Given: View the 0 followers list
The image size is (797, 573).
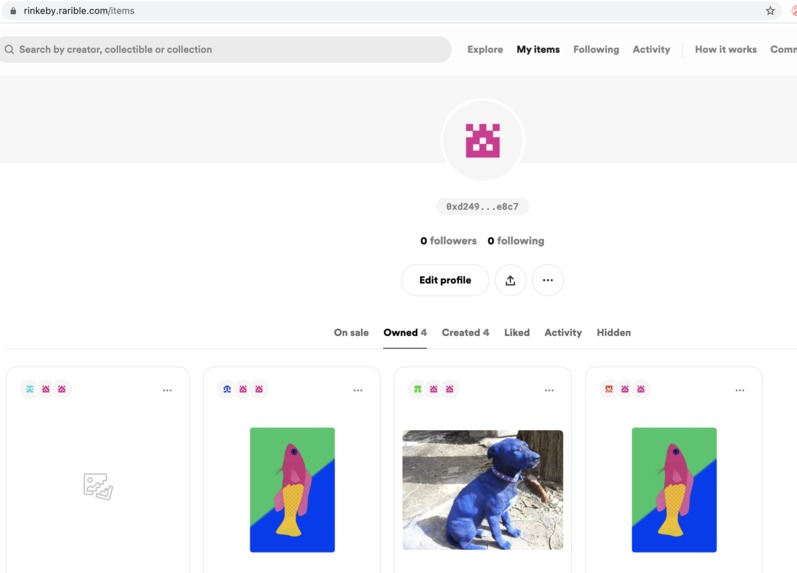Looking at the screenshot, I should [x=448, y=240].
